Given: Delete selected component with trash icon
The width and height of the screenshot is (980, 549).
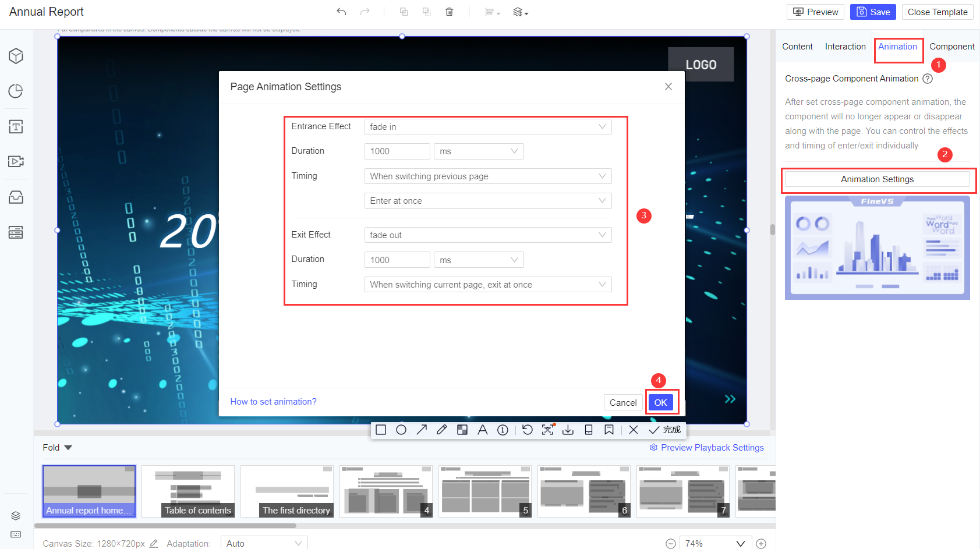Looking at the screenshot, I should pyautogui.click(x=449, y=12).
